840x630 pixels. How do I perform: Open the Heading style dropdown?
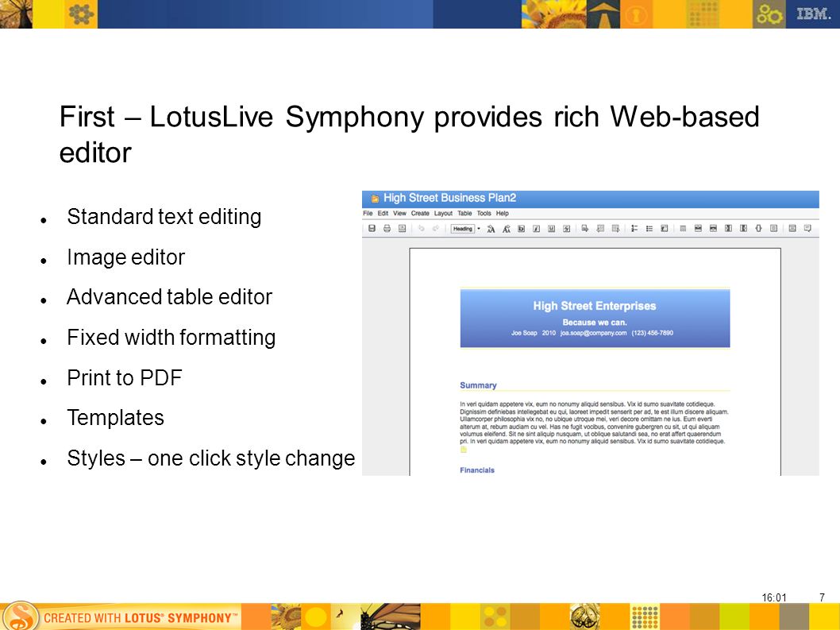coord(465,229)
